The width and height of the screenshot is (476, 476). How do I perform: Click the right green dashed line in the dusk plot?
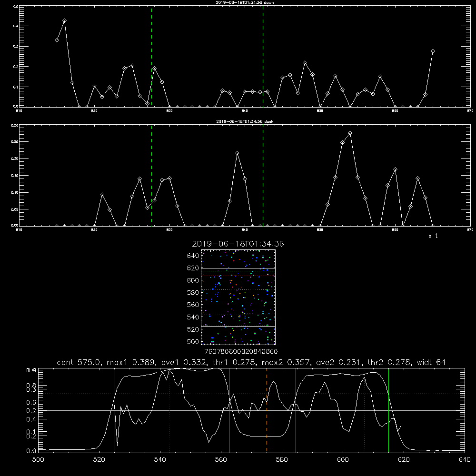click(263, 176)
